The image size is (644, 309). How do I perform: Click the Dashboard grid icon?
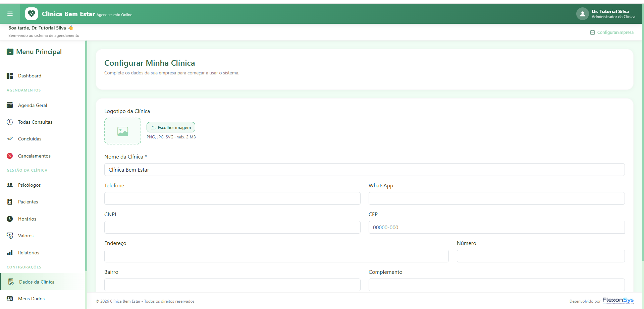click(10, 76)
